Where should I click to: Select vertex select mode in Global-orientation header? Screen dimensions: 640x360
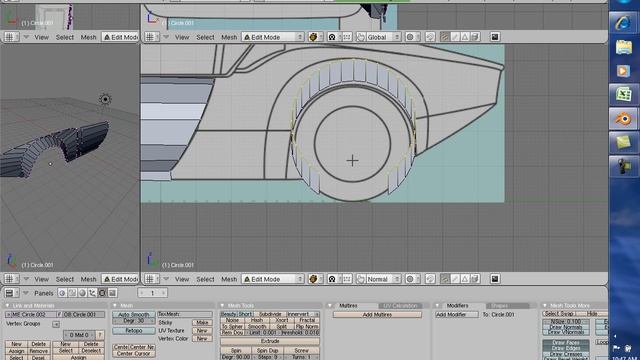tap(445, 37)
